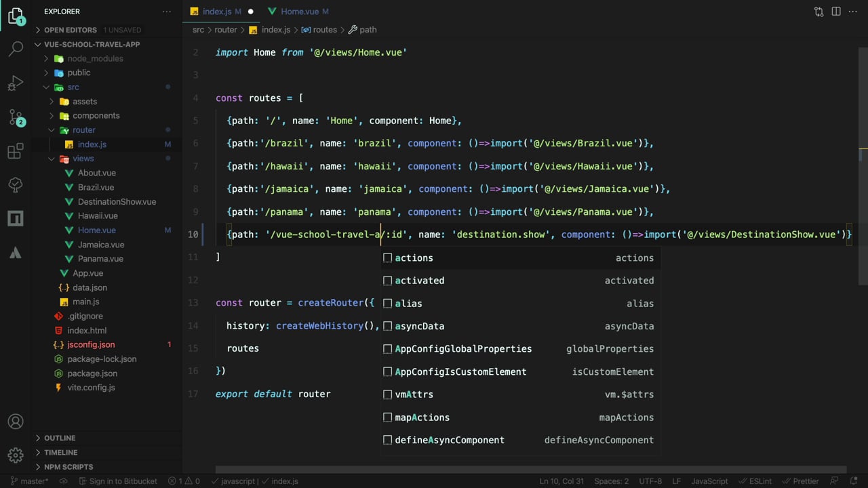Click the cloud publish icon in status bar
The height and width of the screenshot is (488, 868).
64,481
